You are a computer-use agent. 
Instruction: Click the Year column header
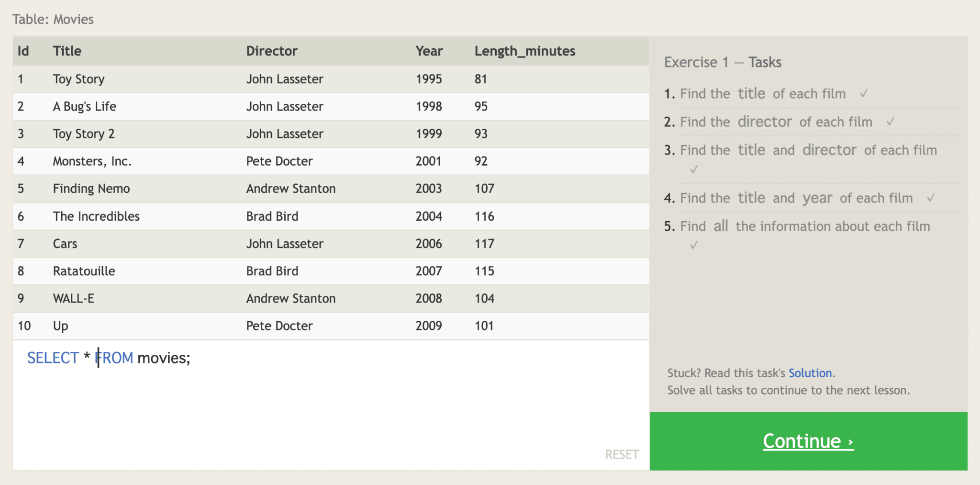click(429, 51)
